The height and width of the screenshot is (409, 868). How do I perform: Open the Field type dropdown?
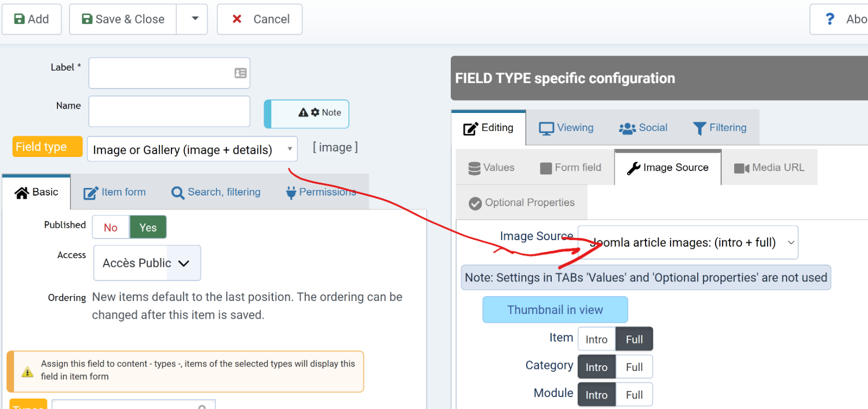pos(192,149)
